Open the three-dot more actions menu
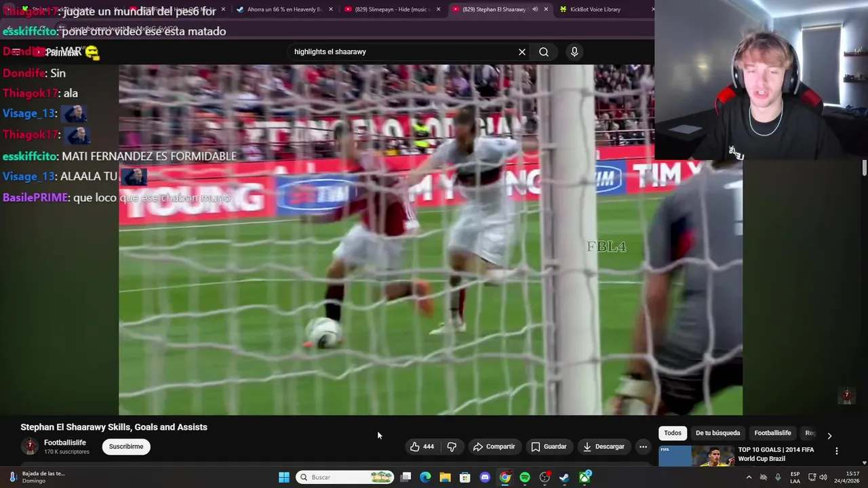Viewport: 868px width, 488px height. 643,447
